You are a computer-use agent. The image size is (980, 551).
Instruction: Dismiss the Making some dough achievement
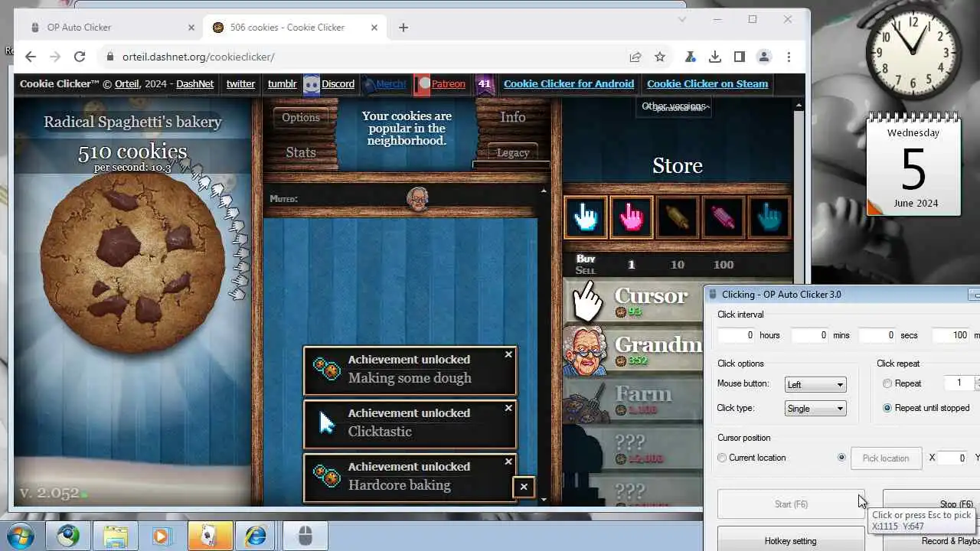[508, 354]
